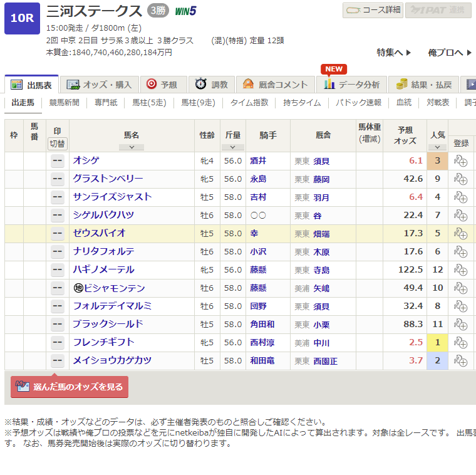Click the 切替 mark switch button

58,144
